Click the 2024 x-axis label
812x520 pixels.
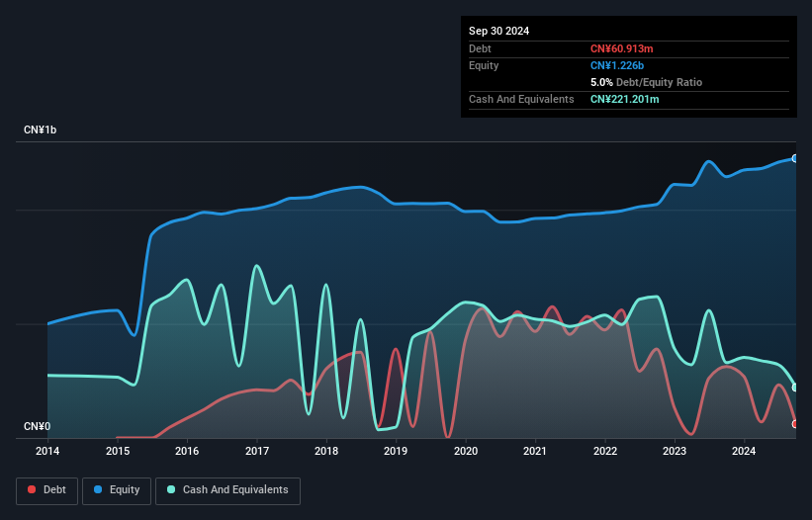tap(744, 451)
